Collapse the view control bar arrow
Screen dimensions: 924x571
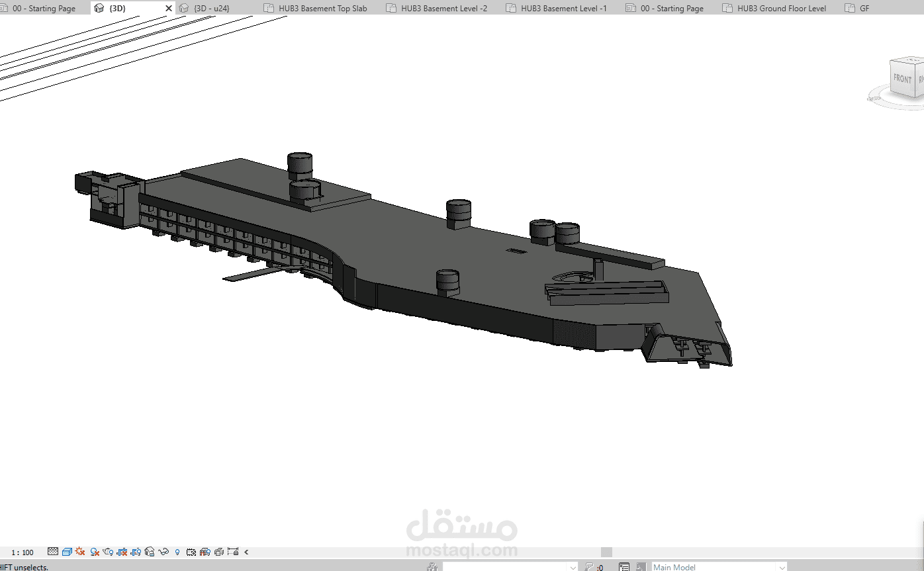pyautogui.click(x=246, y=552)
